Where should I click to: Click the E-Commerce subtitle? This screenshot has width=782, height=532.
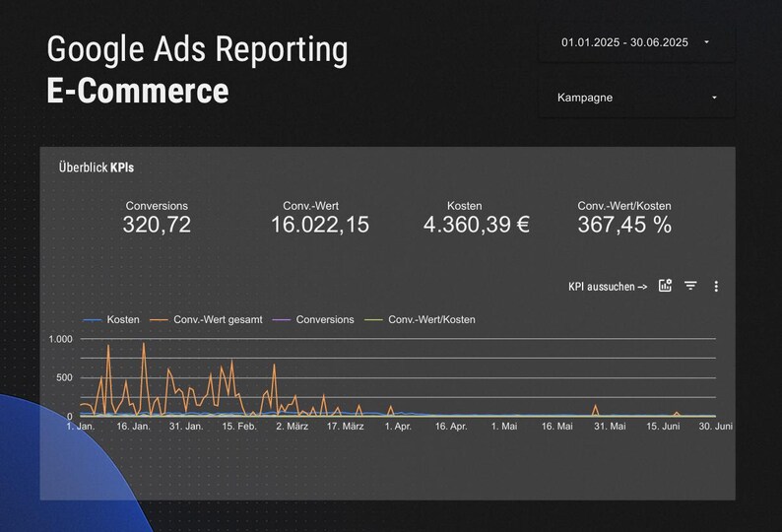138,91
